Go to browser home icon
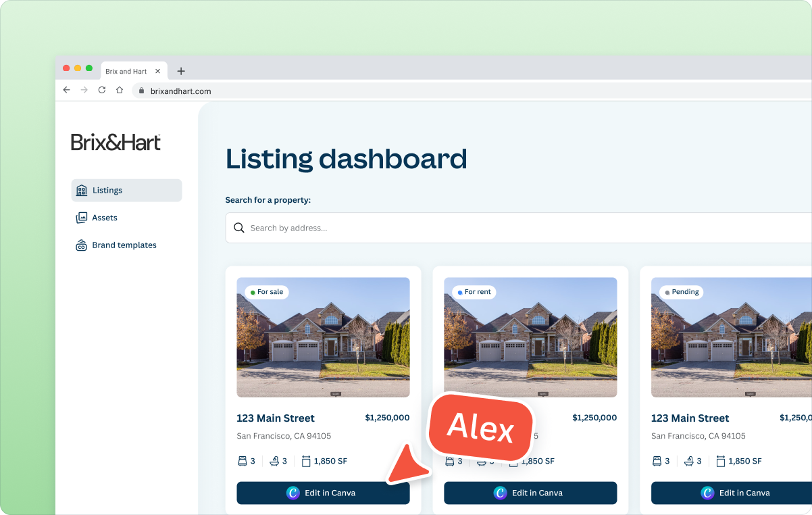812x515 pixels. (120, 90)
